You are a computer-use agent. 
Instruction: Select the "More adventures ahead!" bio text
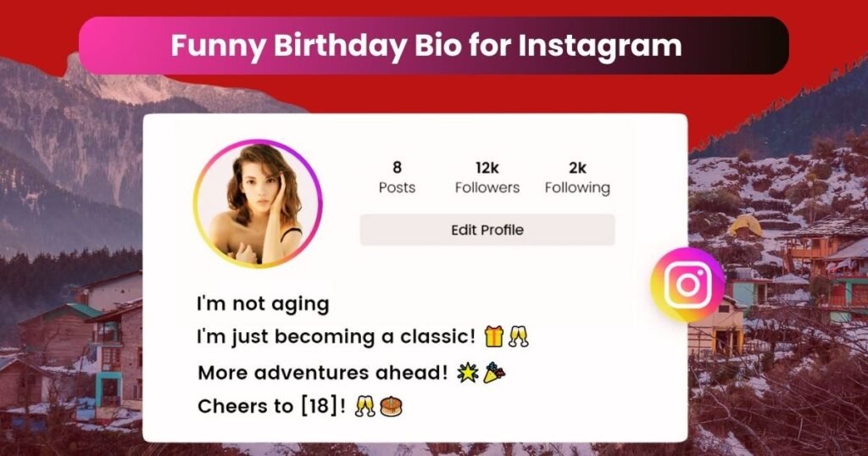322,372
